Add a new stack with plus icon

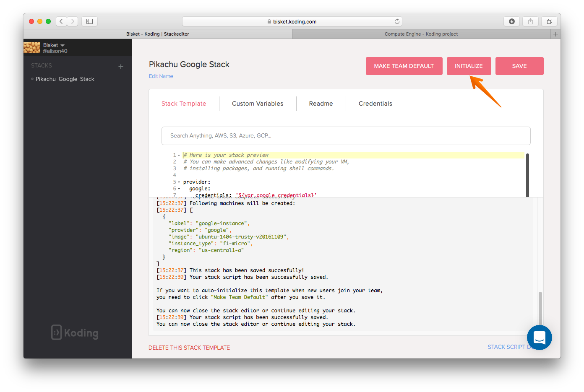click(121, 67)
